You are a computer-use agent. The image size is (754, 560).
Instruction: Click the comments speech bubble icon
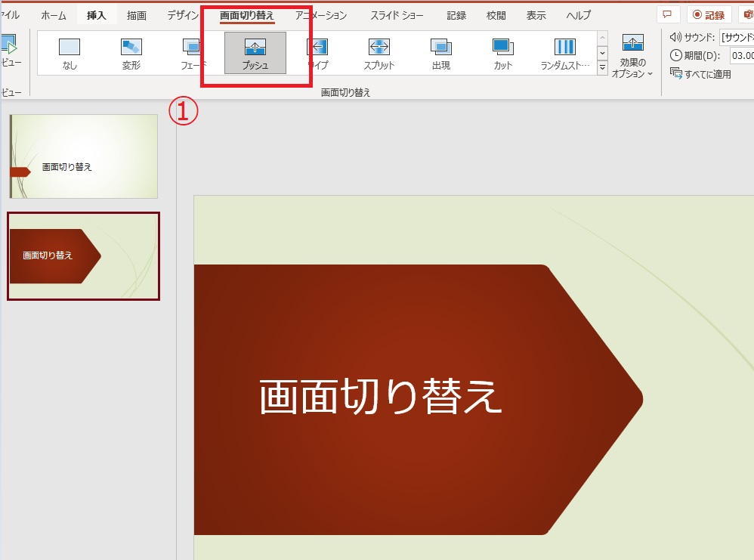(667, 15)
